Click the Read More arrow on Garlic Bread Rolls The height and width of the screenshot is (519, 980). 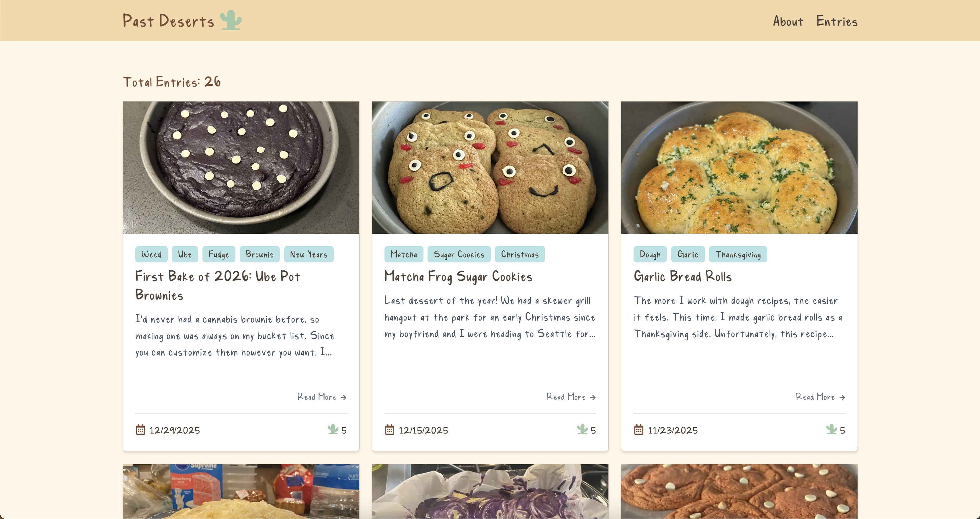click(842, 397)
